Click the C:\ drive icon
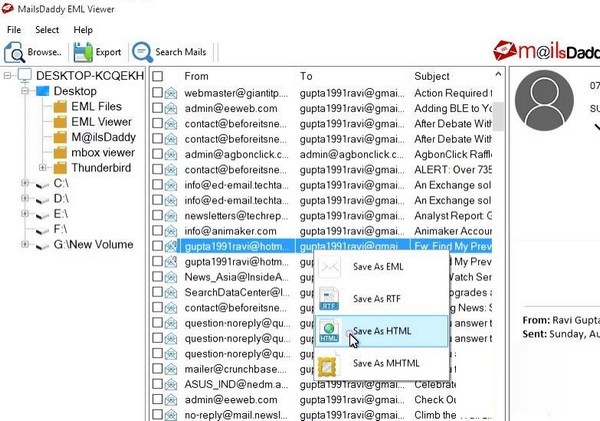The height and width of the screenshot is (421, 600). coord(42,185)
